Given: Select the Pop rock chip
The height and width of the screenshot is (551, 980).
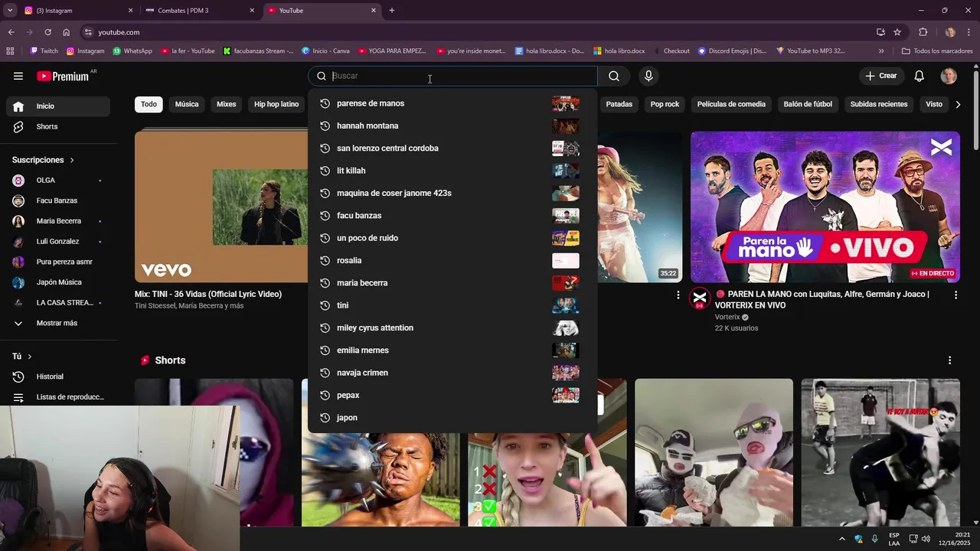Looking at the screenshot, I should point(665,104).
